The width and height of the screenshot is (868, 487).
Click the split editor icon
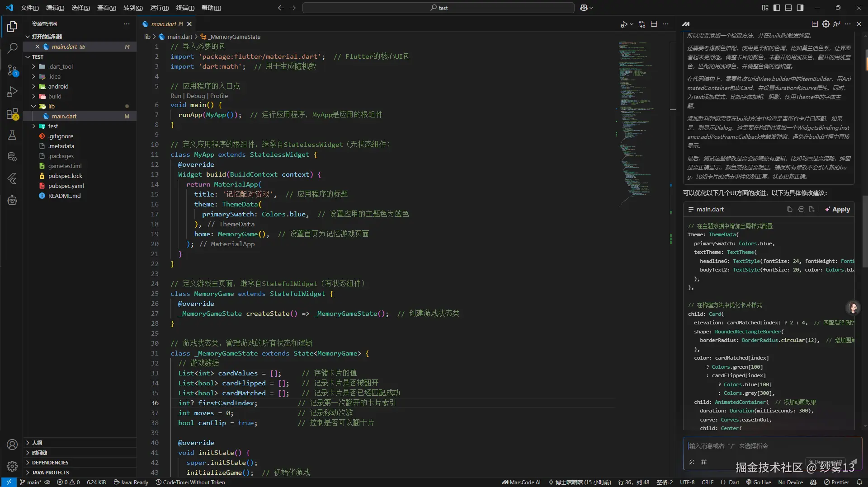point(654,24)
